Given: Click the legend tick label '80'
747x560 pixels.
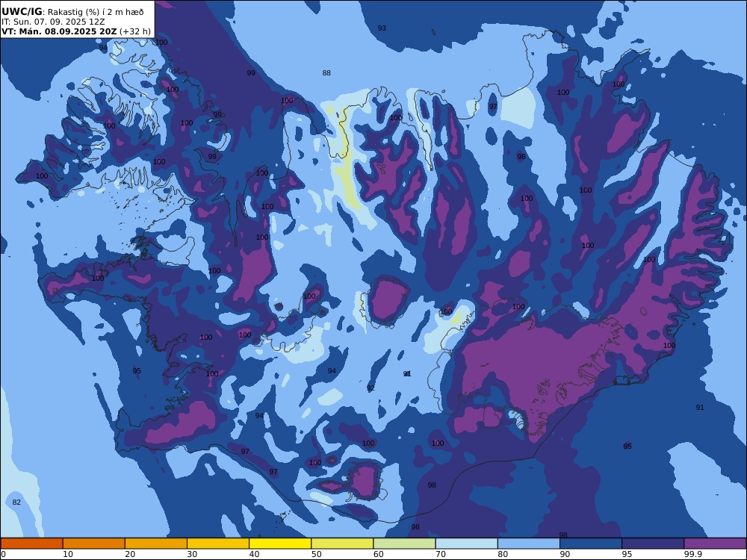Looking at the screenshot, I should pos(503,554).
